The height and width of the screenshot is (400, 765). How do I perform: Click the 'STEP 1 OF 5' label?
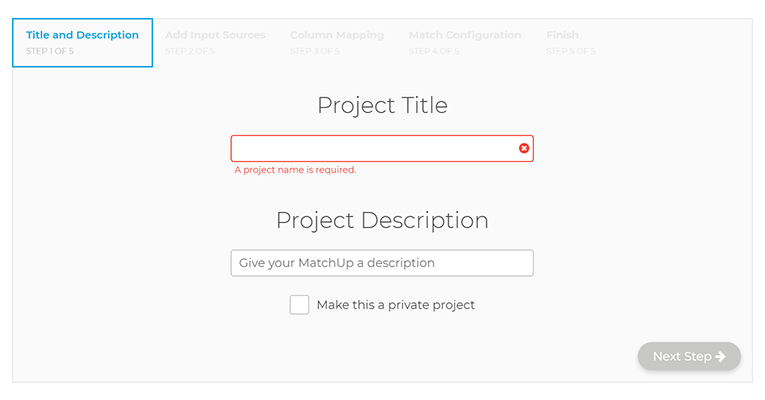pyautogui.click(x=50, y=51)
